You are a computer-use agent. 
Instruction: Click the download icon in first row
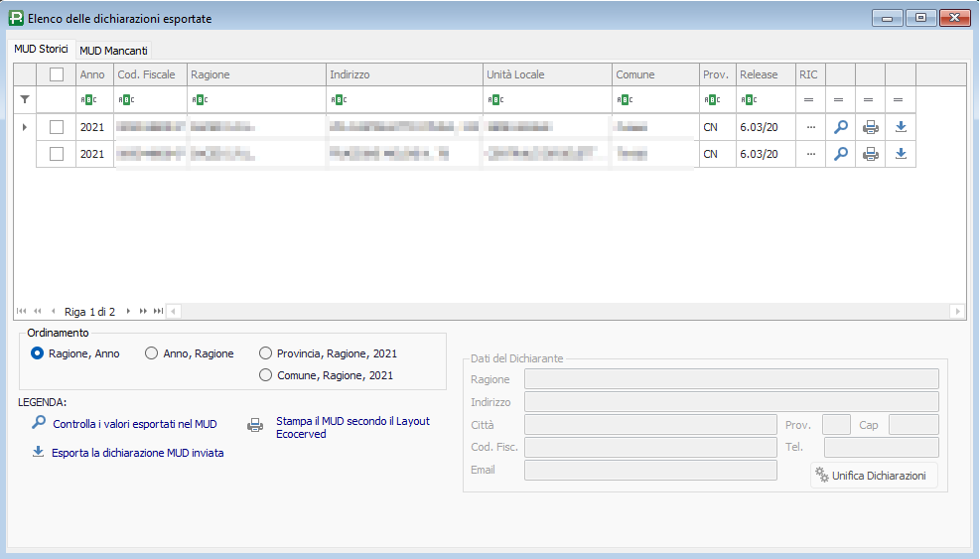(x=901, y=127)
